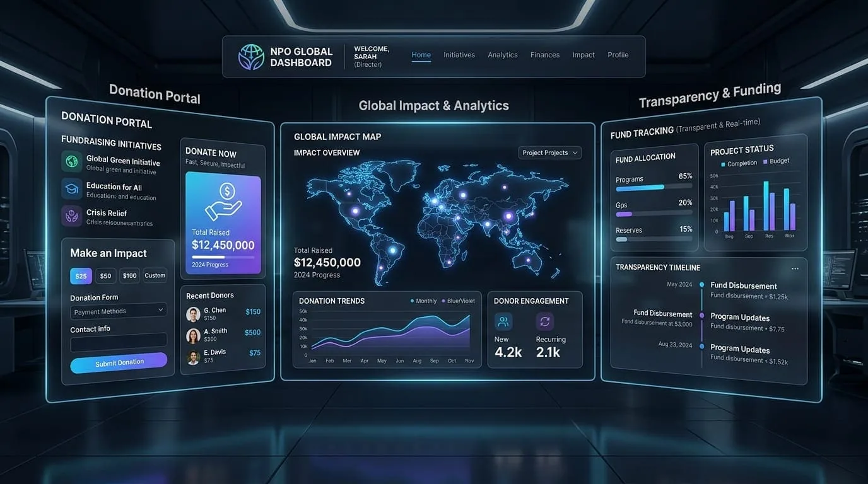Image resolution: width=868 pixels, height=484 pixels.
Task: Click the Submit Donation button
Action: click(x=119, y=362)
